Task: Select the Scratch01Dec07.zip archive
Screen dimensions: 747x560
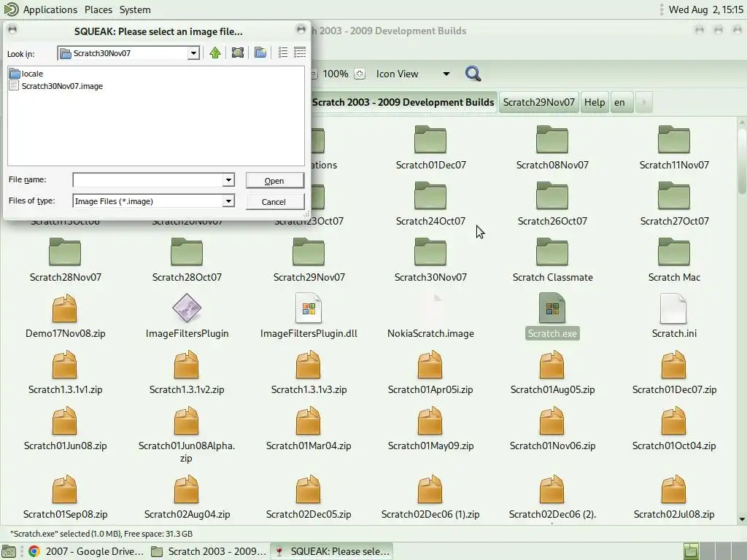Action: pos(674,373)
